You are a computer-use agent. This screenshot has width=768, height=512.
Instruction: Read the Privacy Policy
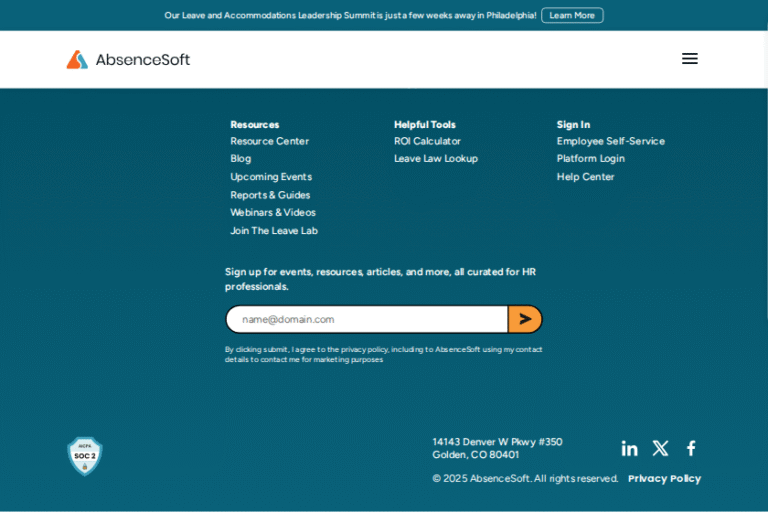click(x=664, y=479)
